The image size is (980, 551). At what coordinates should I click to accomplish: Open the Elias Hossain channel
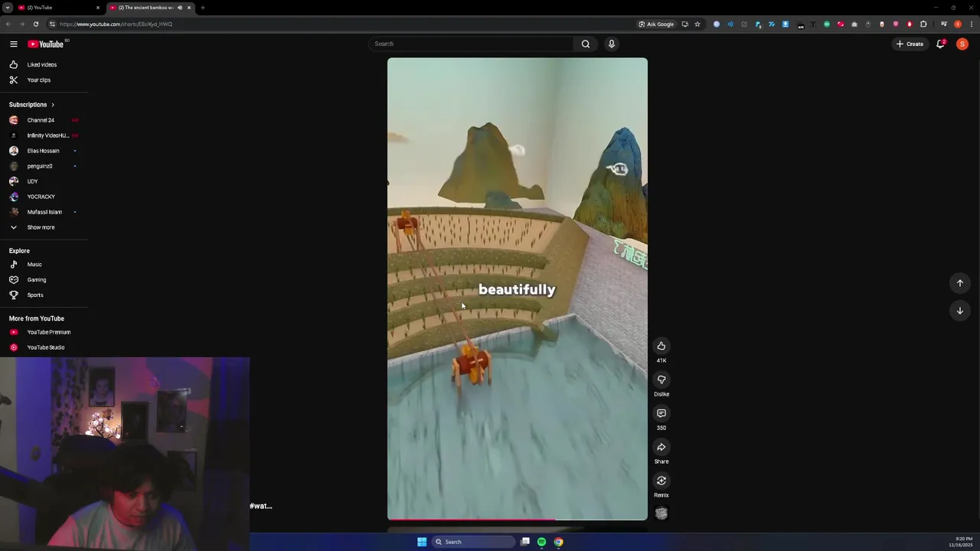pos(44,151)
